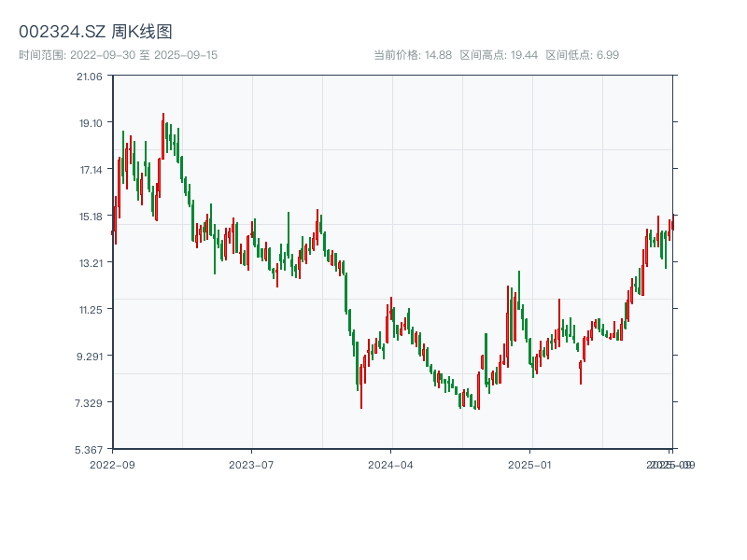
Task: Click the 2022-09 x-axis date label
Action: point(112,464)
